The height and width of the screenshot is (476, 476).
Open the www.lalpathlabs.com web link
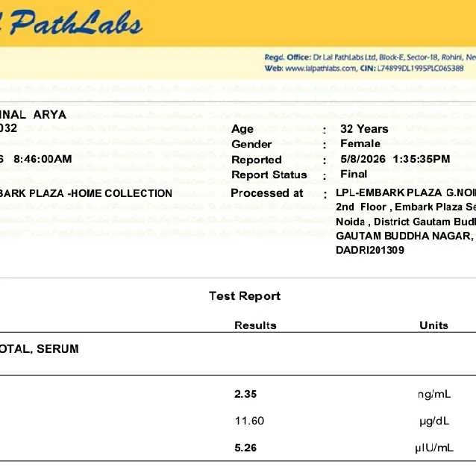(321, 69)
